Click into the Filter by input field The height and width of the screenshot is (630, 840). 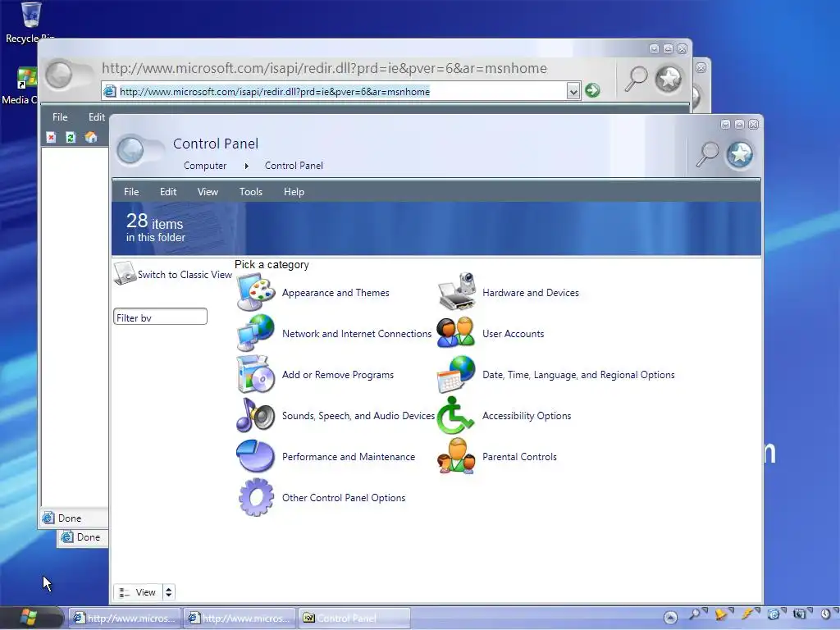tap(160, 316)
